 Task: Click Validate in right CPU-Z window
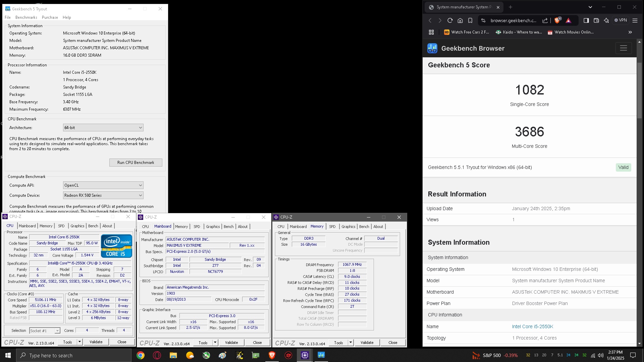pyautogui.click(x=367, y=343)
